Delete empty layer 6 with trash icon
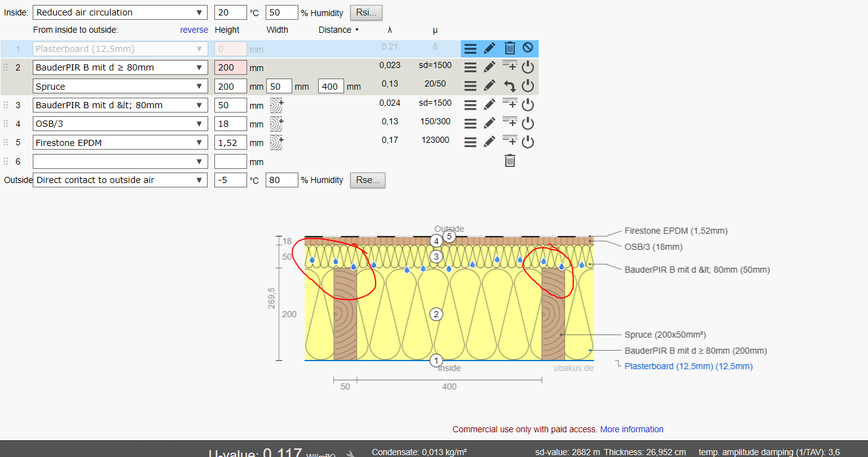This screenshot has height=457, width=868. coord(510,161)
